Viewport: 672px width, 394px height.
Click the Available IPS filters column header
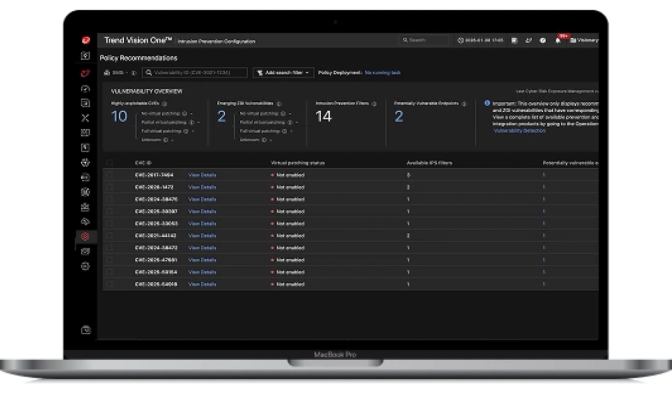point(429,163)
